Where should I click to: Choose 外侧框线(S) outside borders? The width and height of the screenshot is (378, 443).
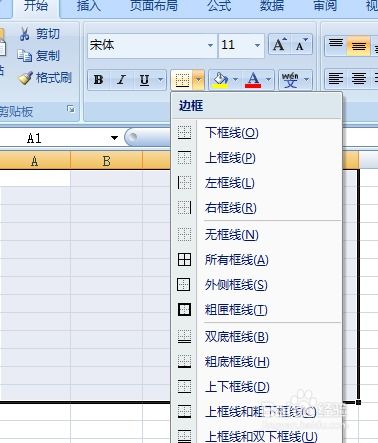(x=257, y=285)
